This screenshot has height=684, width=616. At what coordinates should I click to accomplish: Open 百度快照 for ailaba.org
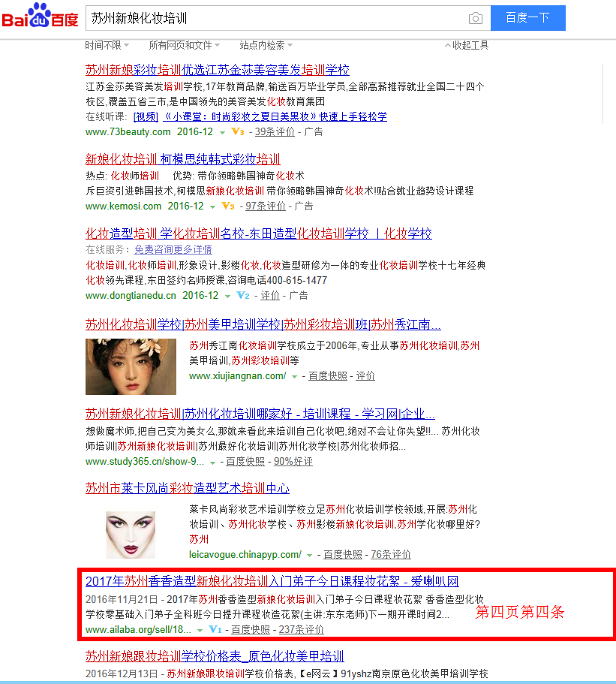pyautogui.click(x=251, y=629)
